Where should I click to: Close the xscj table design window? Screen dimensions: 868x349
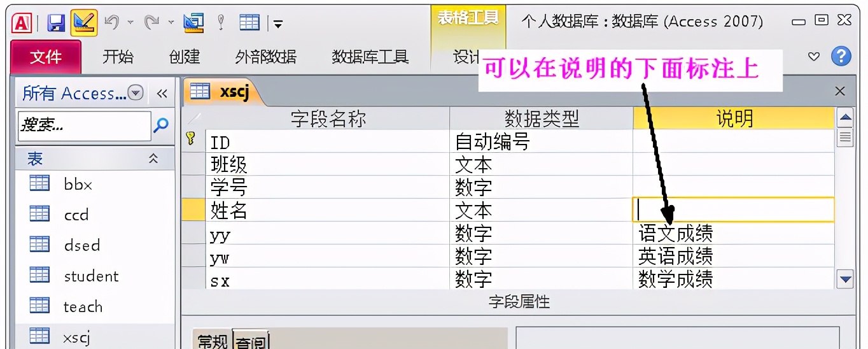(x=840, y=92)
